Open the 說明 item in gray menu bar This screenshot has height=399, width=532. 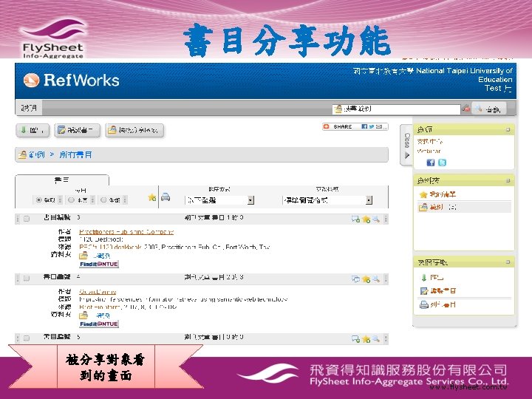29,108
